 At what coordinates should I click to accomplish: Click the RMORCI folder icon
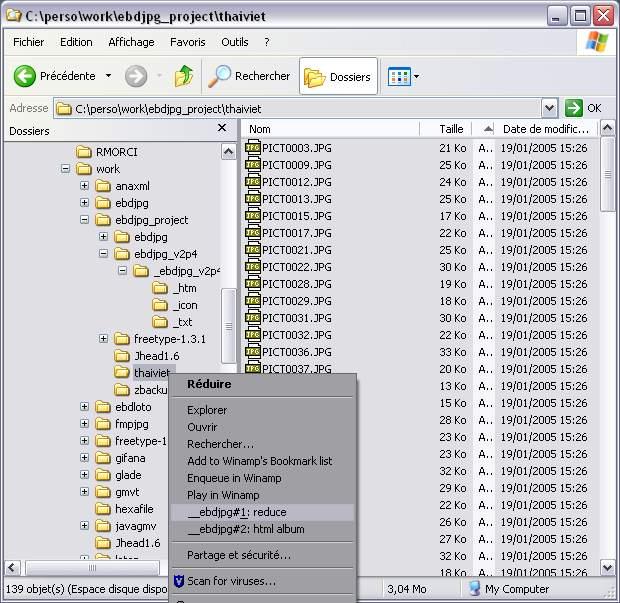(83, 152)
